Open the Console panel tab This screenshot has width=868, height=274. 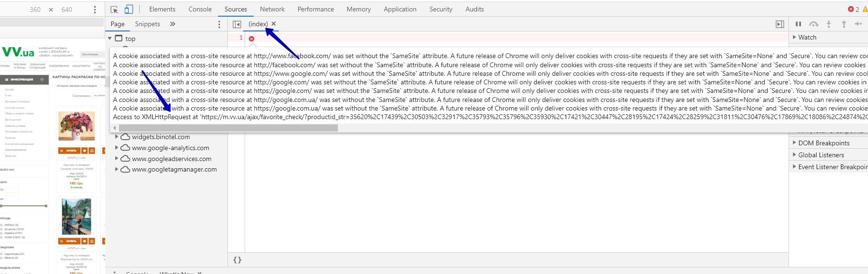pyautogui.click(x=200, y=9)
